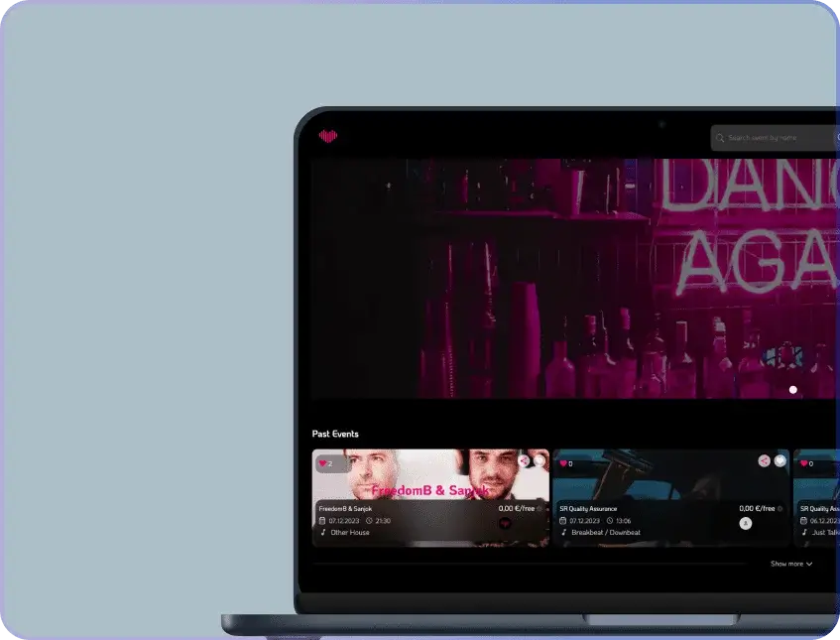Click round icon right of share on 13:06 event card
840x640 pixels.
click(780, 461)
